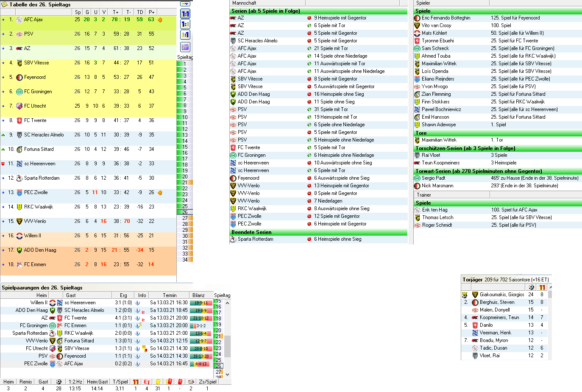Screen dimensions: 582x392
Task: Open the Trainer tab header
Action: [451, 195]
